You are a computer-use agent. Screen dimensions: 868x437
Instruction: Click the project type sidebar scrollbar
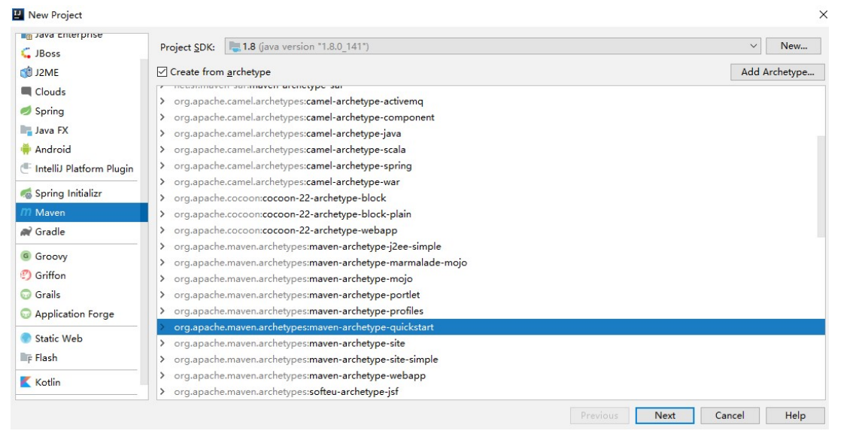coord(144,222)
